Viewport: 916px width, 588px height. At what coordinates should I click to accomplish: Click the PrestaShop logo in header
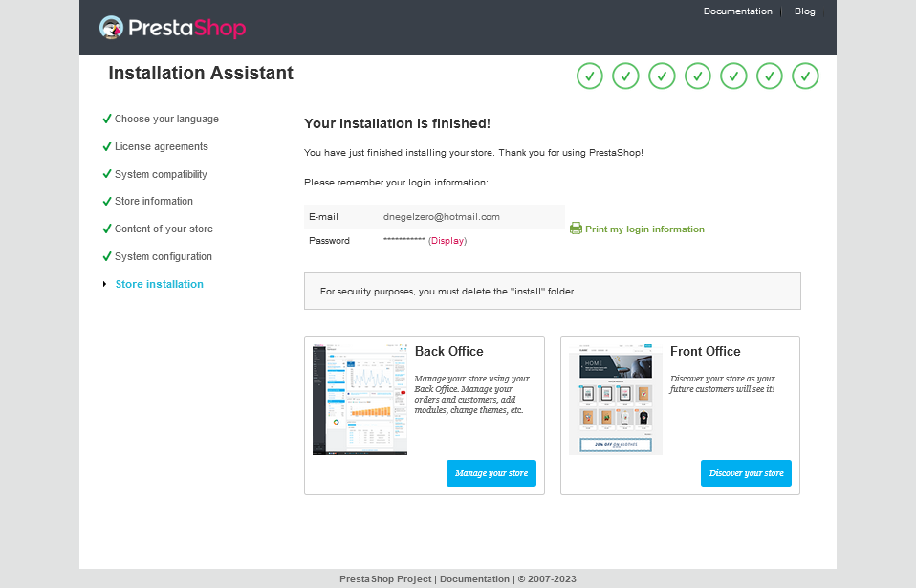click(x=172, y=28)
